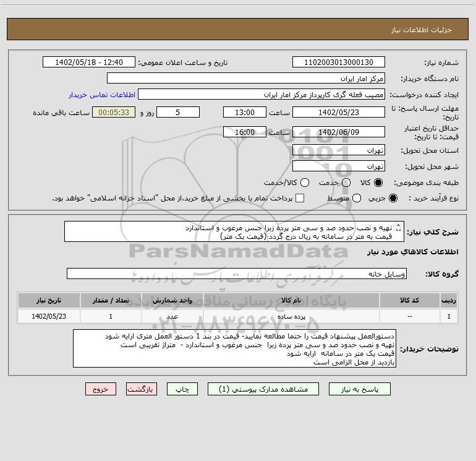Click the اطلاعات کالاهای مورد نیاز heading
Image resolution: width=476 pixels, height=461 pixels.
tap(413, 252)
